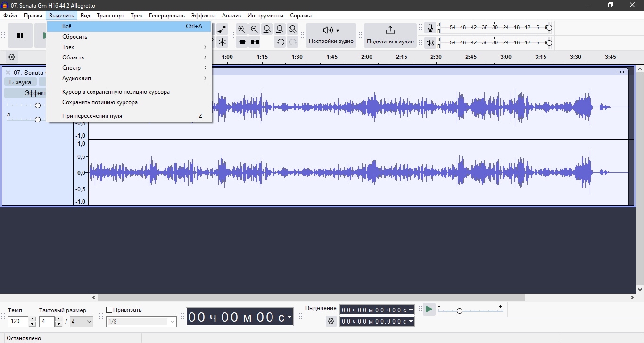Click the Redo arrow icon

[293, 42]
